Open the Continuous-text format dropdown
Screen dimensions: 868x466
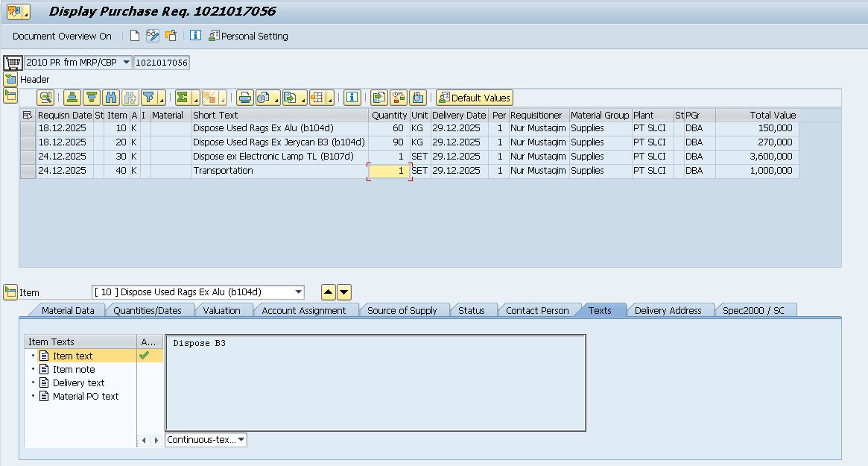point(241,440)
